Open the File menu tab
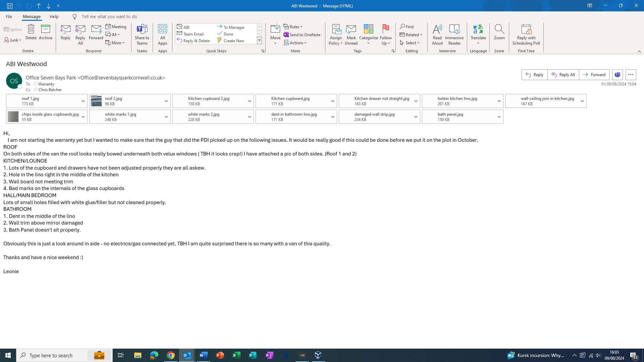 [x=9, y=16]
